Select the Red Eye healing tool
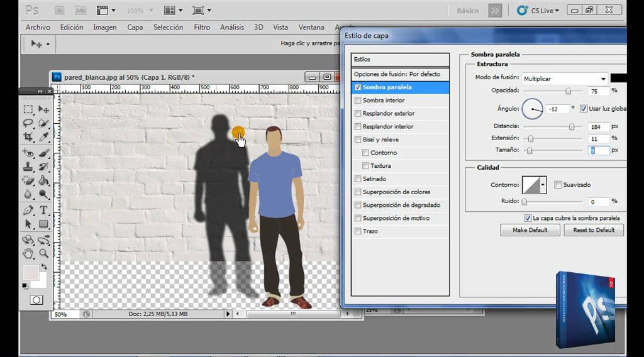 (28, 153)
